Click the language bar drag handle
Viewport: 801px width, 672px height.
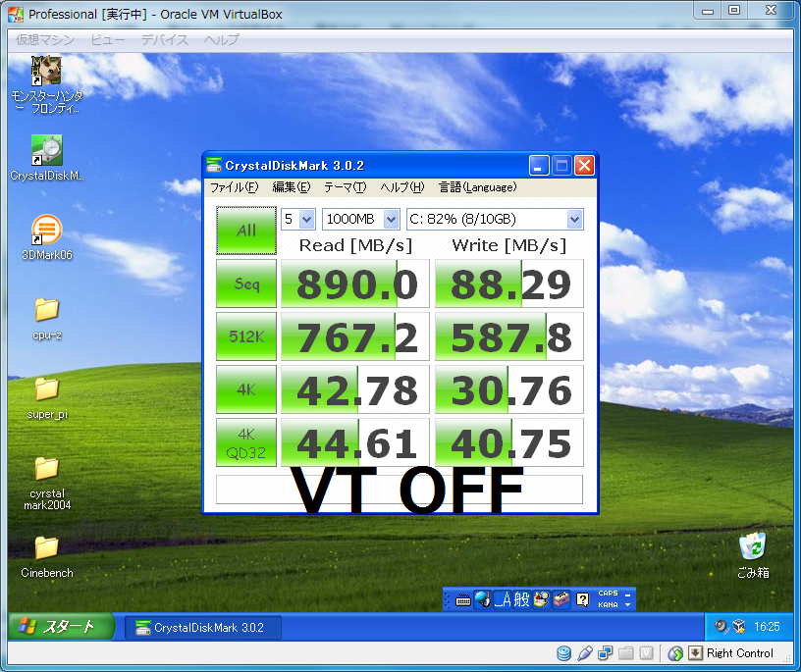448,599
